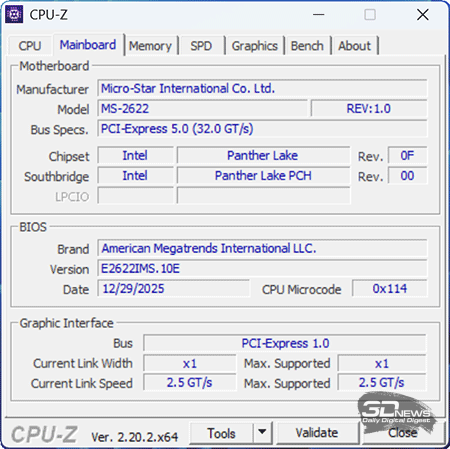Click the model value MS-2622
Image resolution: width=450 pixels, height=449 pixels.
coord(202,109)
